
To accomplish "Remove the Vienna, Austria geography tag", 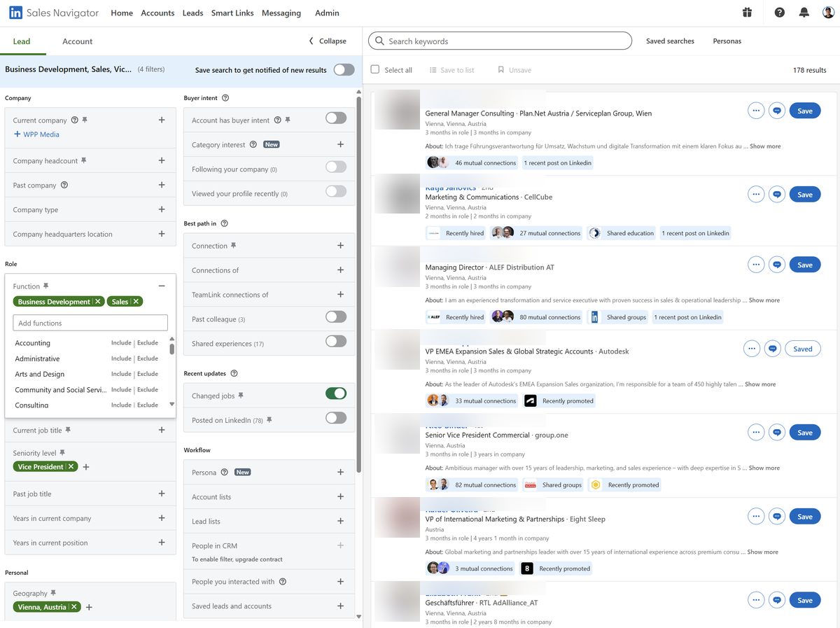I will pyautogui.click(x=74, y=607).
